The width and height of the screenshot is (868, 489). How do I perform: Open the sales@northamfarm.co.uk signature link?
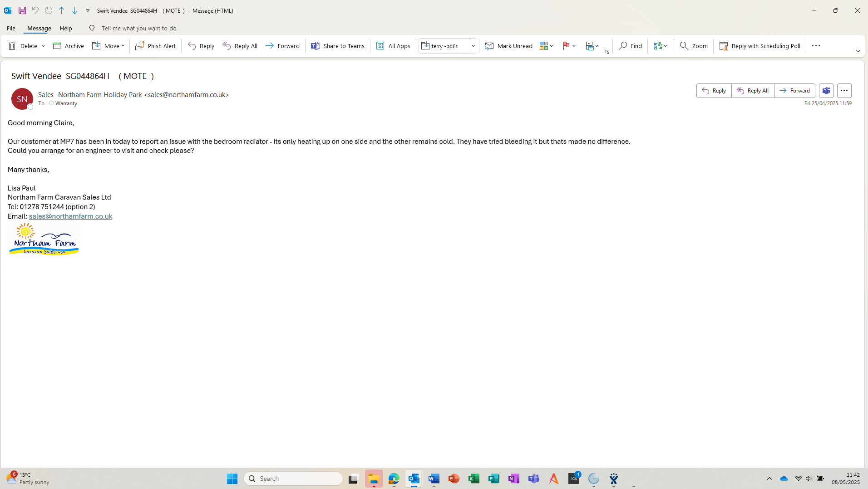(x=70, y=216)
